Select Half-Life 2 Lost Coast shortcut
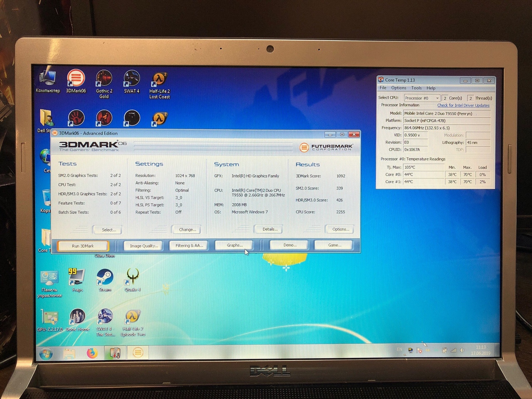Viewport: 532px width, 399px height. point(160,85)
